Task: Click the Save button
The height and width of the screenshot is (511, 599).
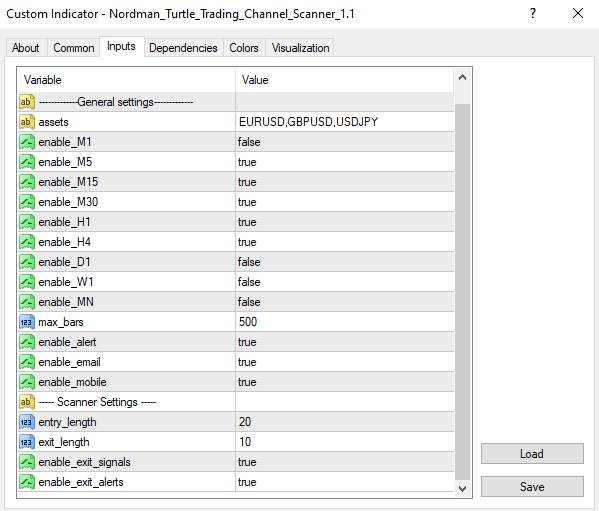Action: (532, 487)
